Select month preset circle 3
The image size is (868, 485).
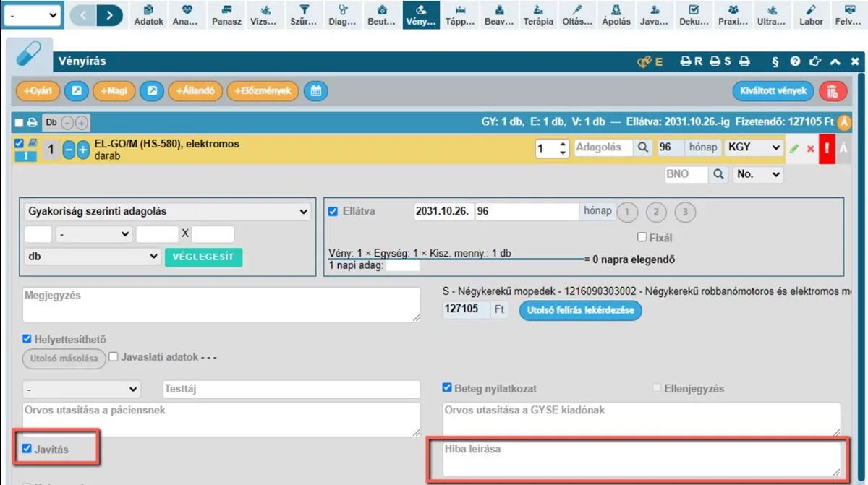[685, 213]
